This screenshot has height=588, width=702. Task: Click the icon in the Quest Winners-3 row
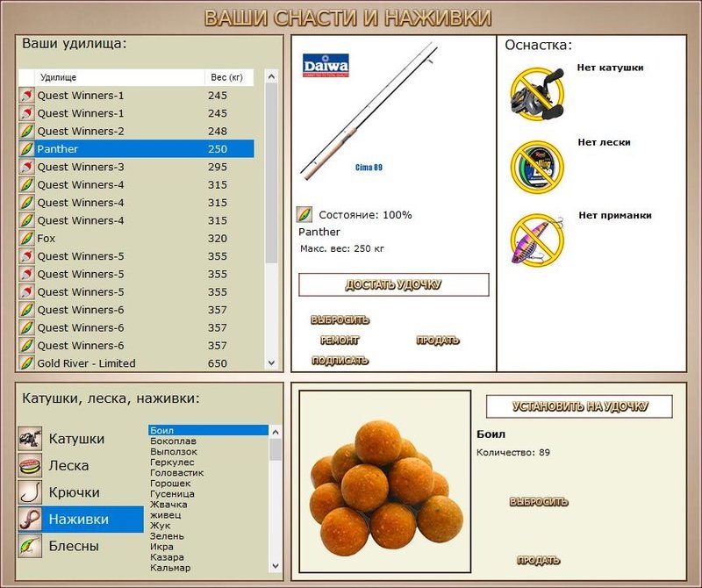[x=26, y=167]
